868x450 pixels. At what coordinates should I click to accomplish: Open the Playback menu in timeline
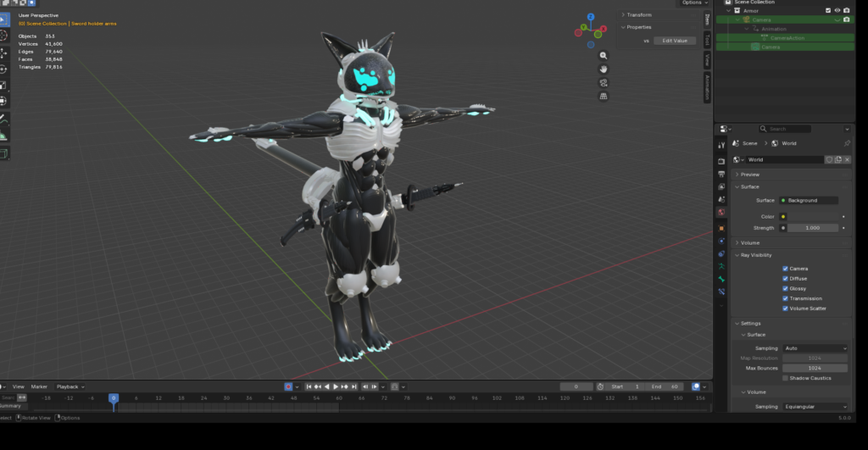pyautogui.click(x=70, y=387)
